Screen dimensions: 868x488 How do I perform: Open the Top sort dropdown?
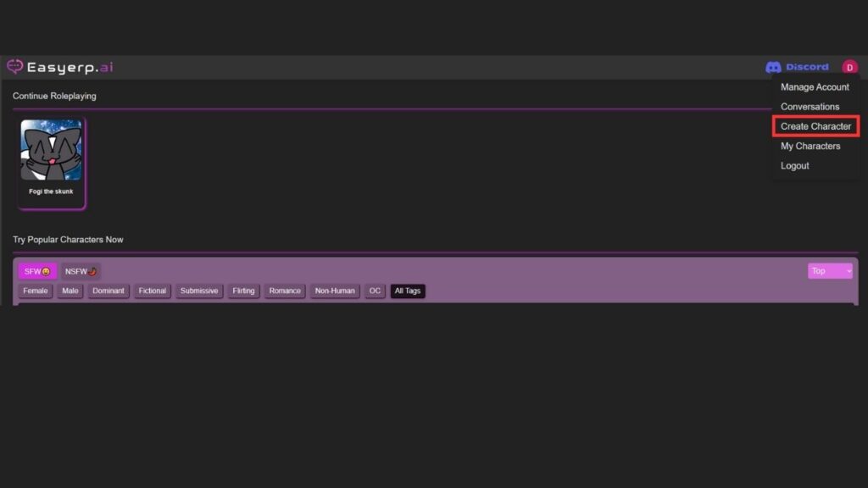point(830,270)
